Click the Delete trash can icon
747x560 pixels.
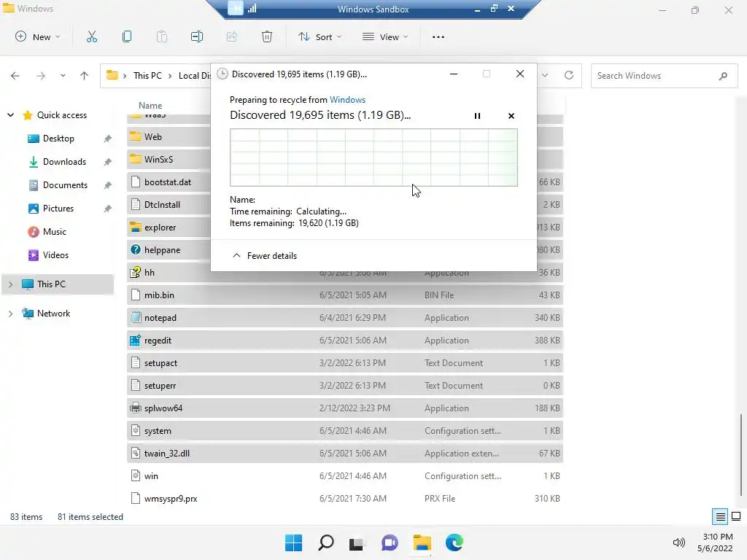[267, 36]
